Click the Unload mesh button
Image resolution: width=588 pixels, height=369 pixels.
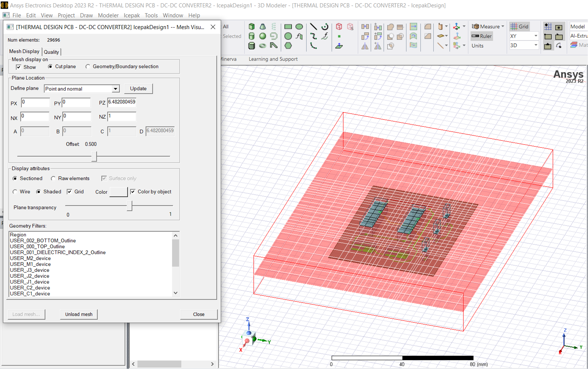pos(79,314)
